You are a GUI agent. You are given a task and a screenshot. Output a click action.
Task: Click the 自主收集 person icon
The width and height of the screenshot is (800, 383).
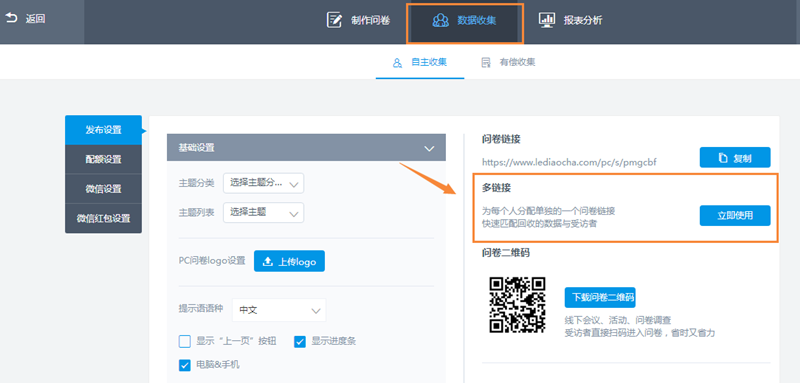(397, 63)
